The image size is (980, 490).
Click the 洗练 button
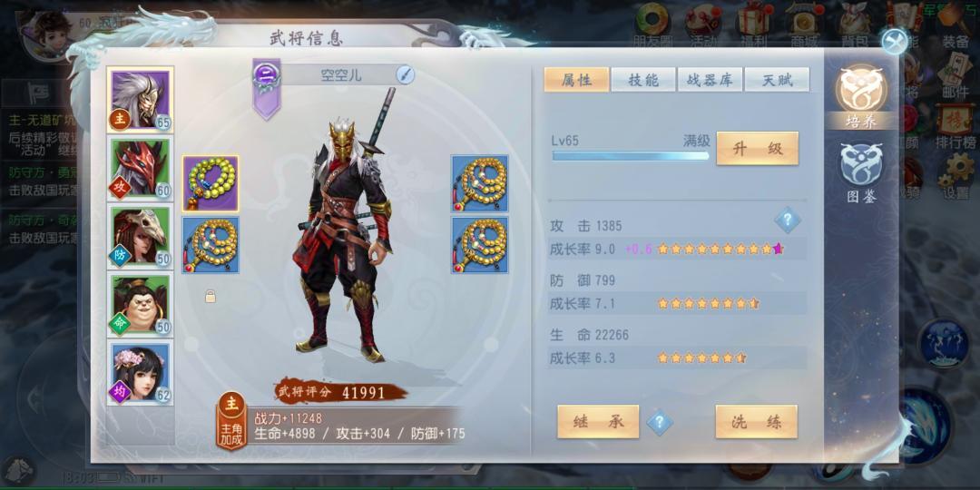pos(756,422)
